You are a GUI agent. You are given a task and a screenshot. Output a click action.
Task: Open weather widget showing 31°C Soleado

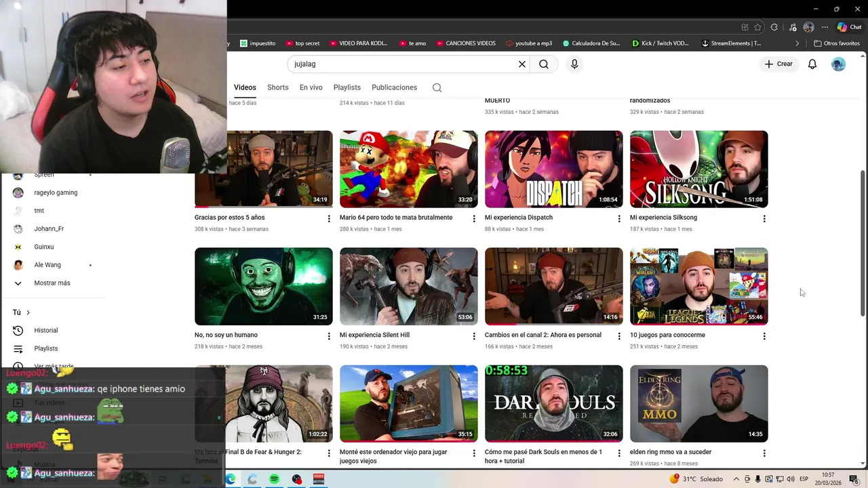[x=696, y=479]
